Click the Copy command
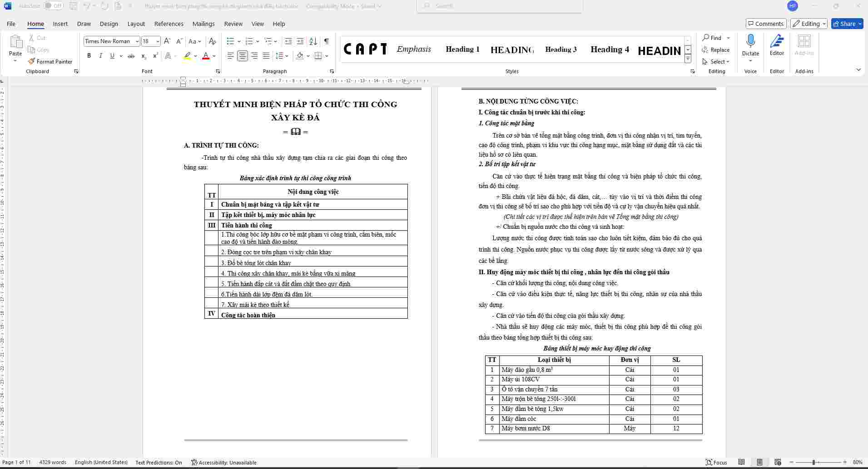 [x=39, y=49]
